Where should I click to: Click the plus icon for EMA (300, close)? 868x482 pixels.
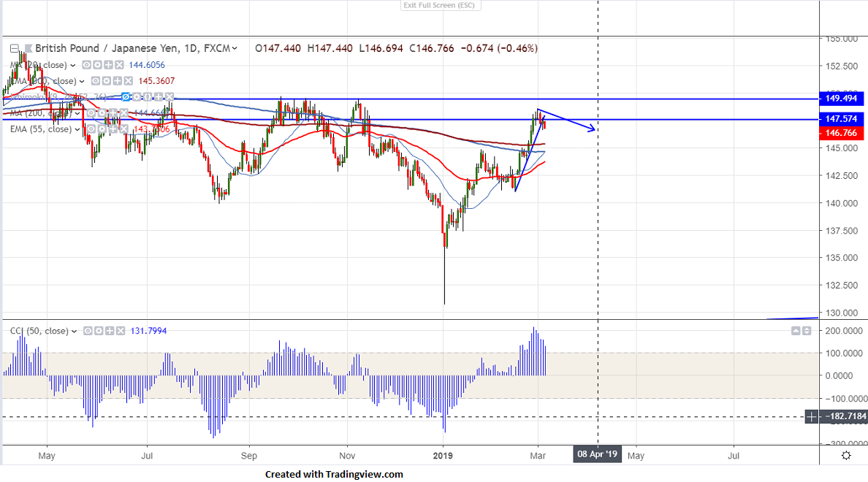(x=118, y=81)
